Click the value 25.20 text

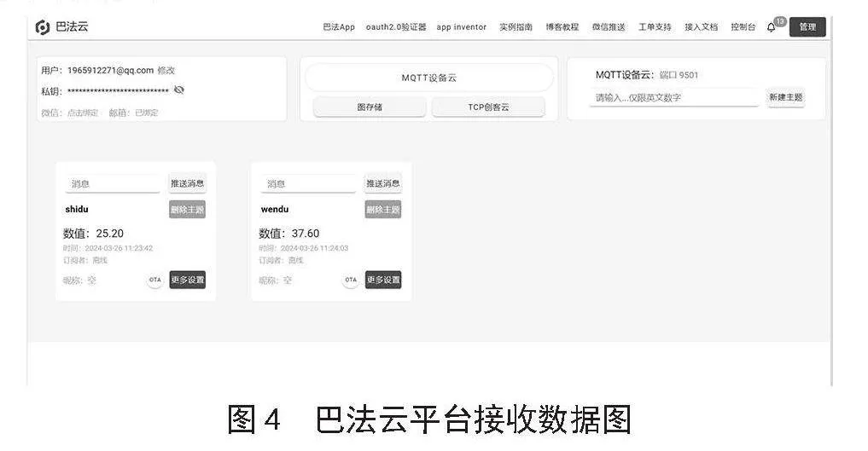pyautogui.click(x=109, y=234)
